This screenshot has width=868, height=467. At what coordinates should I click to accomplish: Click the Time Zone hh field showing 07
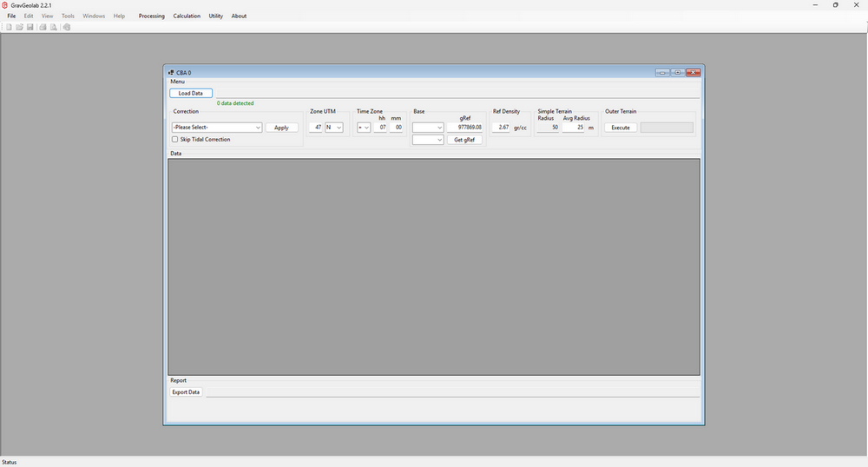click(x=380, y=128)
